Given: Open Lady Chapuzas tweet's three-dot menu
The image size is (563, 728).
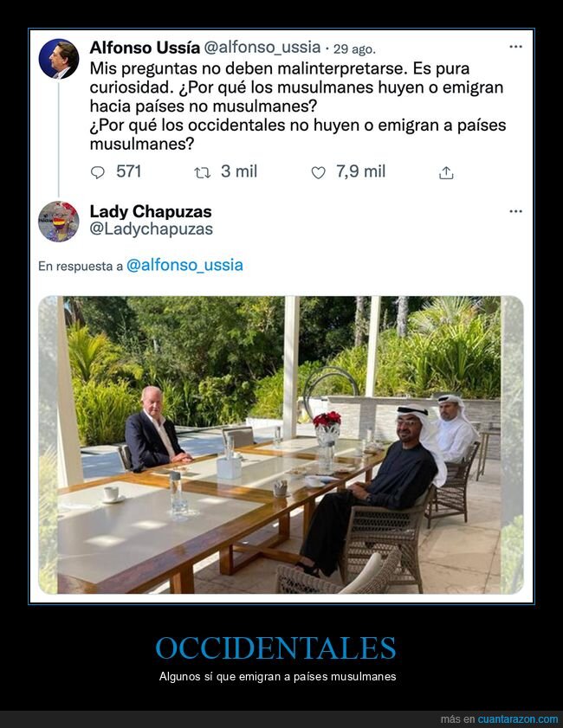Looking at the screenshot, I should [x=515, y=211].
